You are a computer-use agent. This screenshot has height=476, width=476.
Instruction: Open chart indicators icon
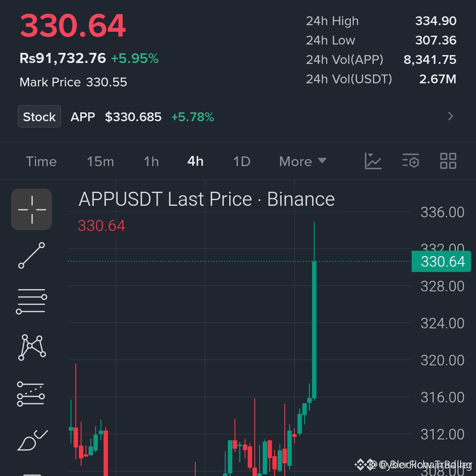[373, 161]
